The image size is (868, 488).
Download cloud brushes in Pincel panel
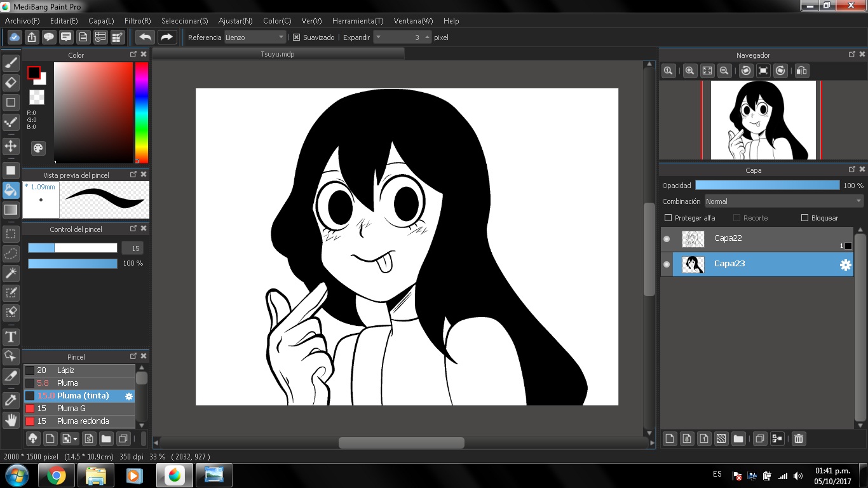[33, 438]
